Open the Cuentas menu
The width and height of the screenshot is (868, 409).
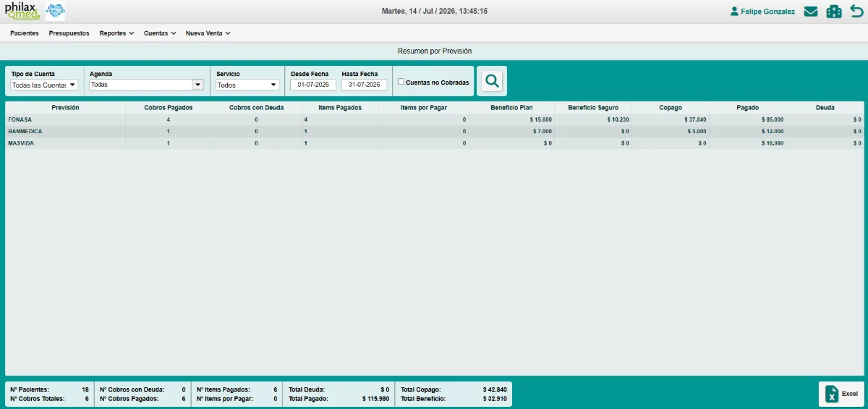[x=160, y=33]
